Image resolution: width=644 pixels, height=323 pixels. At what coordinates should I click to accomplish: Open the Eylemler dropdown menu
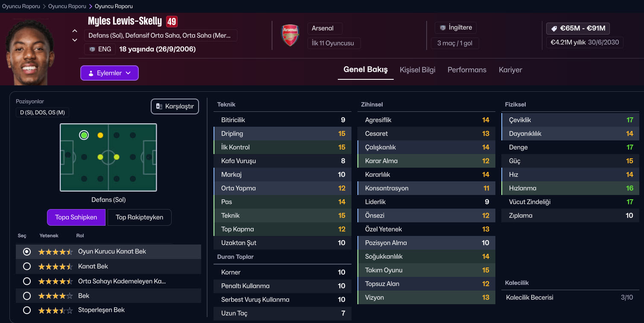(x=109, y=73)
